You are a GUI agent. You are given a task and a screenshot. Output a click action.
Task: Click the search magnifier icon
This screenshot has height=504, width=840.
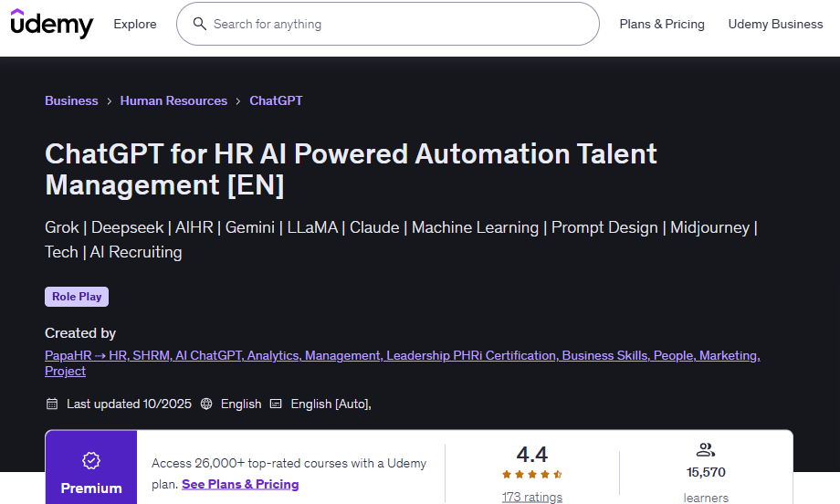pos(199,24)
